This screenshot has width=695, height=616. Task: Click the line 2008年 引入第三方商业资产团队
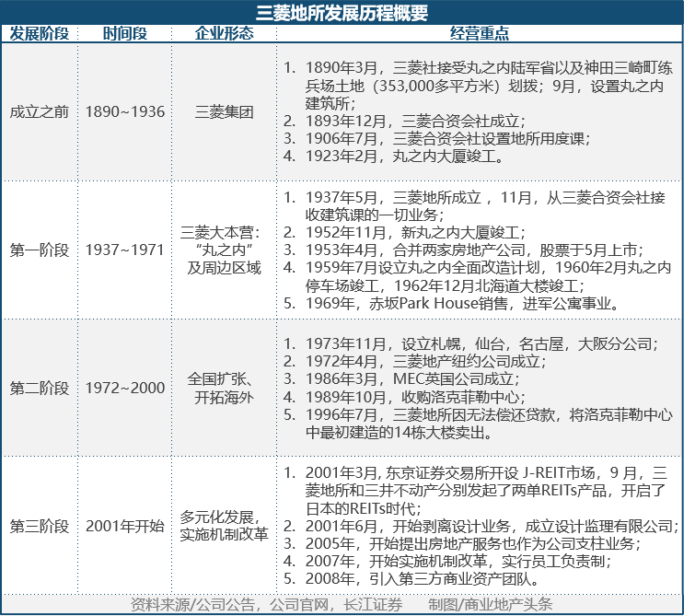(411, 579)
